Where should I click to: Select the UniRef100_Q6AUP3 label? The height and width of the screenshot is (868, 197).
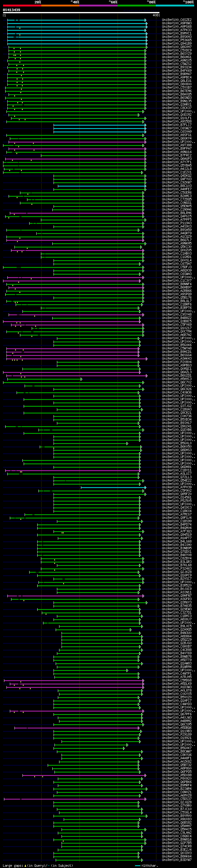(177, 159)
